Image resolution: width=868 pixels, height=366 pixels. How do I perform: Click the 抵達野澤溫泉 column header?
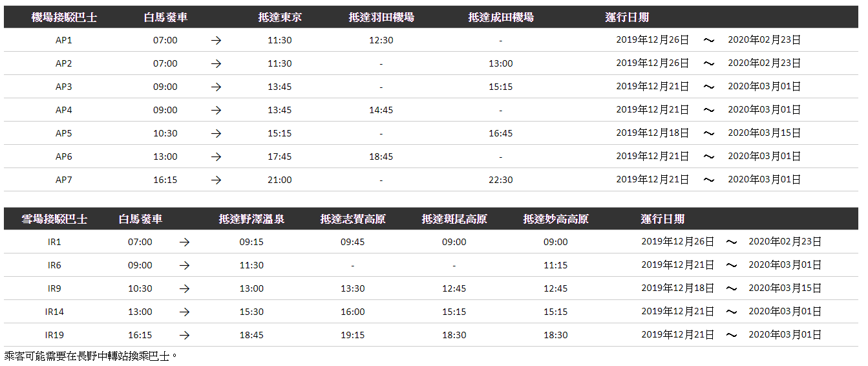pos(251,219)
